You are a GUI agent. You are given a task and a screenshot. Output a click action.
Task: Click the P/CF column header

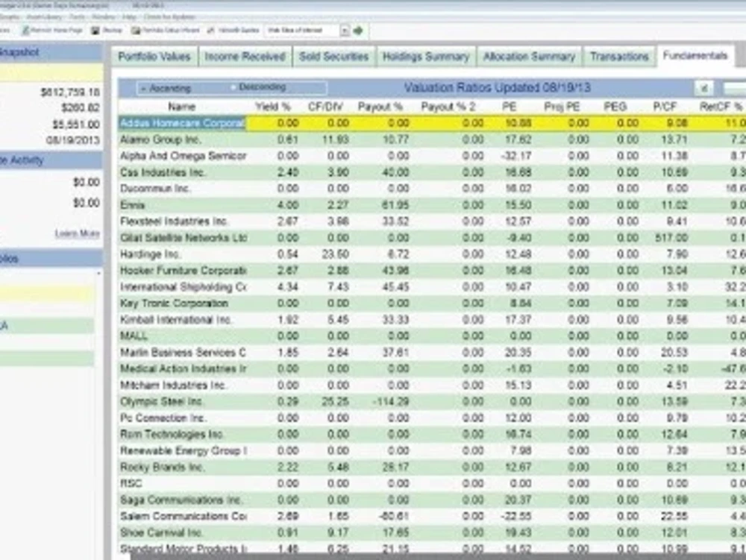coord(665,107)
